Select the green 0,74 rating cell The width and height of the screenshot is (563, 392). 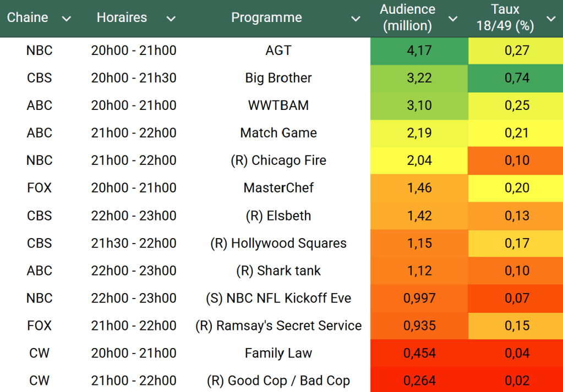(x=517, y=78)
